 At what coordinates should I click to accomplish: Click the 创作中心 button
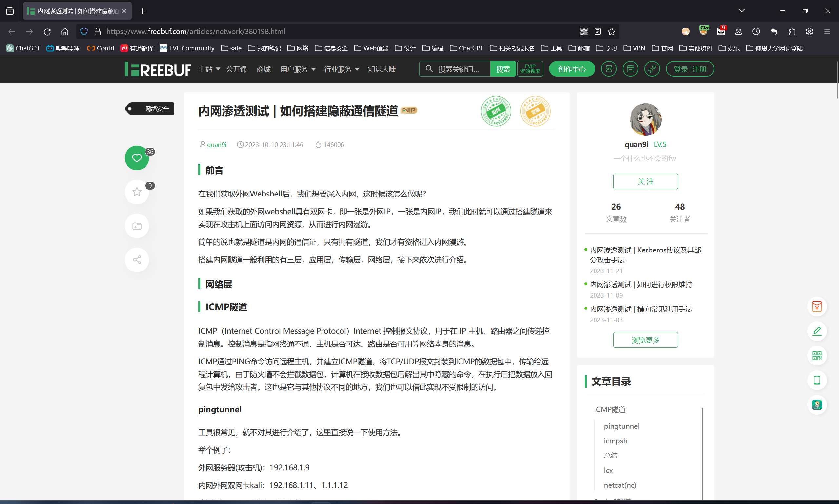(x=572, y=69)
